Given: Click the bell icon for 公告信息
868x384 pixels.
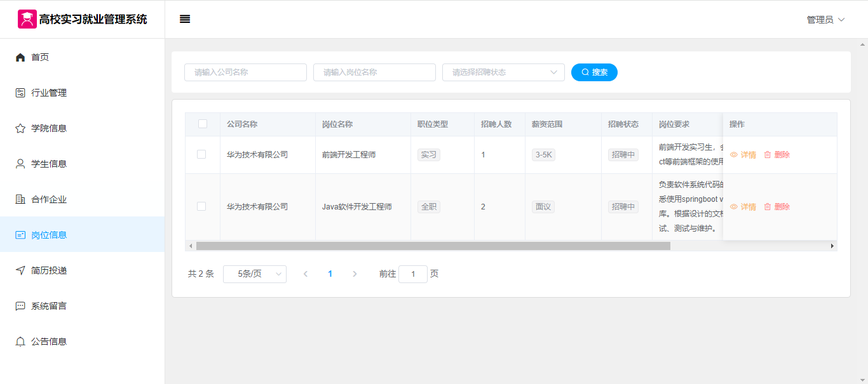Looking at the screenshot, I should [20, 341].
